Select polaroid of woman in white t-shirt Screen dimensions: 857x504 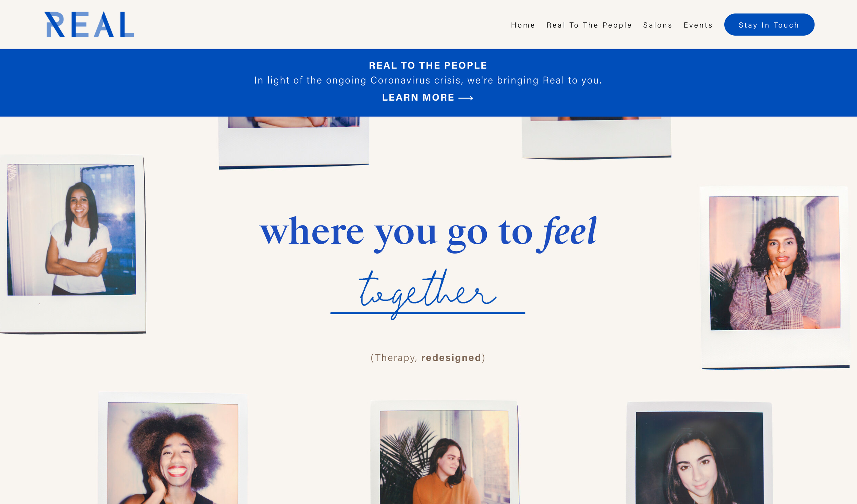(x=72, y=244)
